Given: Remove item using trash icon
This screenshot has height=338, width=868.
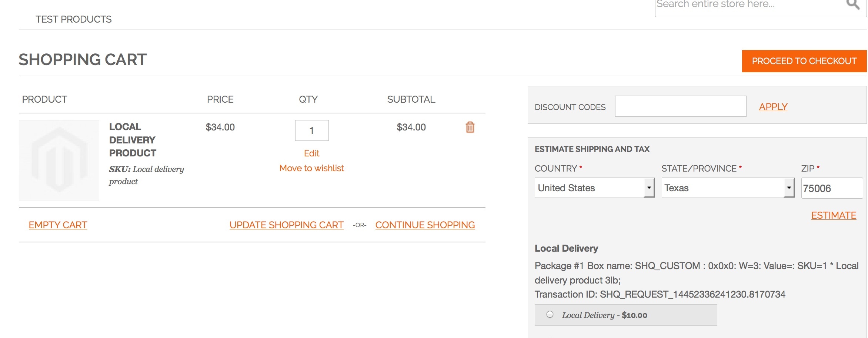Looking at the screenshot, I should click(x=470, y=127).
